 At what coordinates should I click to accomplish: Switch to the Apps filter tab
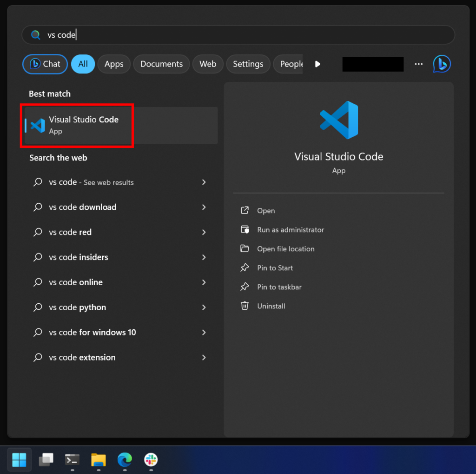click(114, 64)
